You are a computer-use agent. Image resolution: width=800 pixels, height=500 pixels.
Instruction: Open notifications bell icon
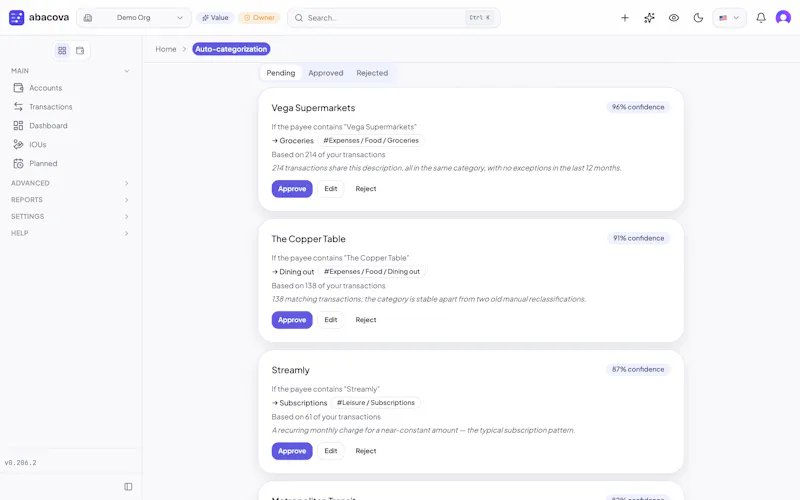pos(761,18)
